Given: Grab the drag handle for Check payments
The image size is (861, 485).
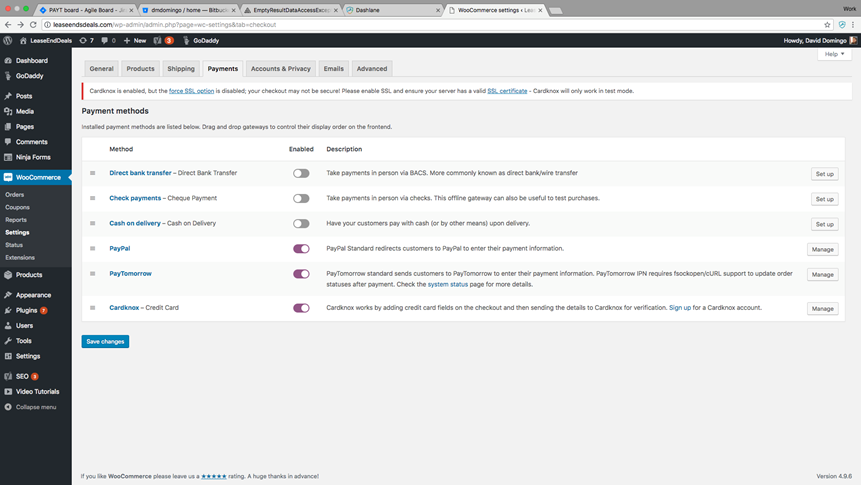Looking at the screenshot, I should pyautogui.click(x=92, y=198).
